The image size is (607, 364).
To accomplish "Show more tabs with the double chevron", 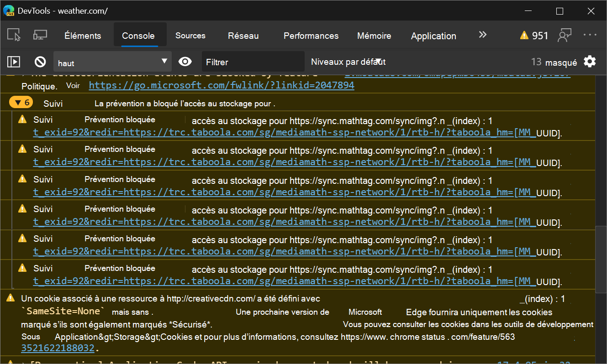I will (482, 35).
